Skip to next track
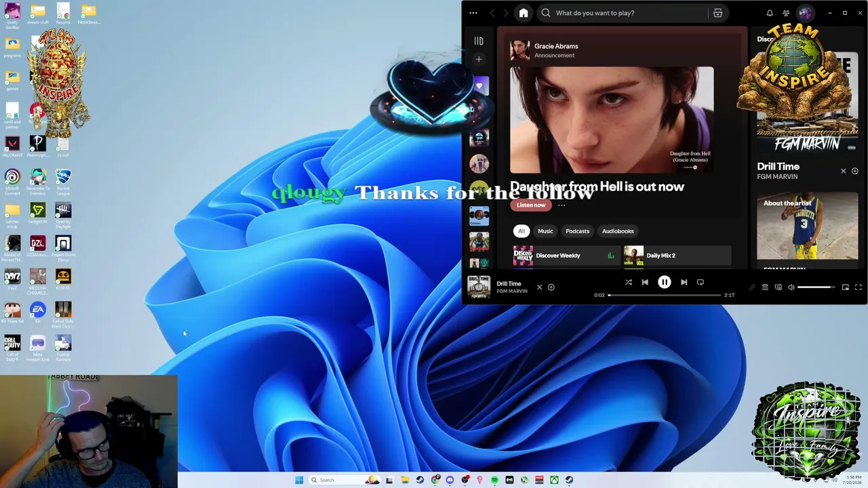Image resolution: width=868 pixels, height=488 pixels. click(684, 282)
